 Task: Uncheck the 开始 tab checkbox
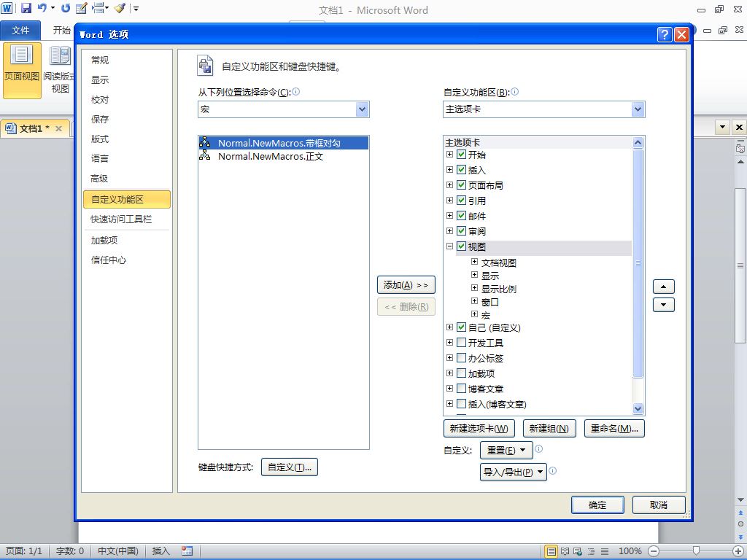pos(461,155)
